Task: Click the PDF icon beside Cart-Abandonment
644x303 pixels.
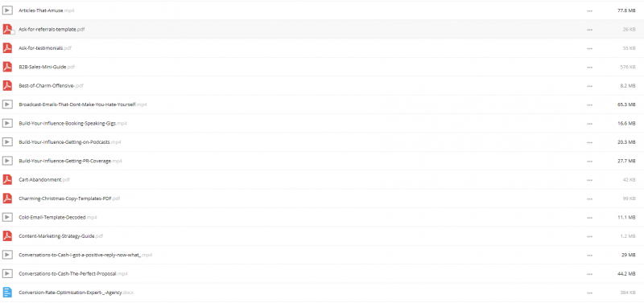Action: click(x=7, y=179)
